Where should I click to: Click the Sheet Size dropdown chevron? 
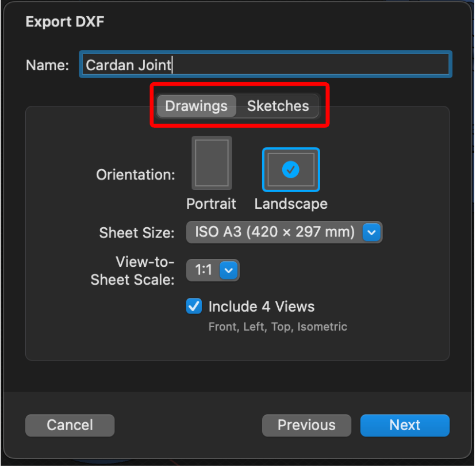(371, 232)
